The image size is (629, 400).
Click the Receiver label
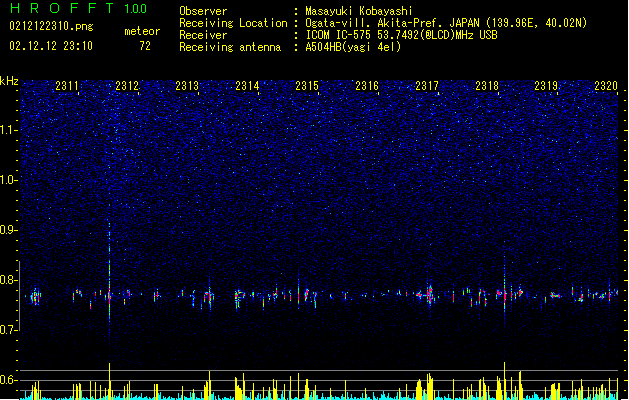203,35
